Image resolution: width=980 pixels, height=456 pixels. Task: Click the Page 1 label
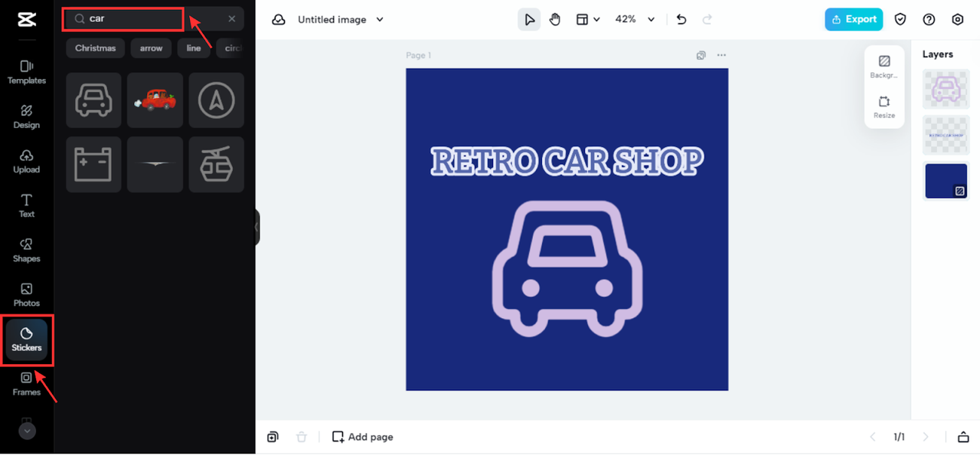coord(419,55)
